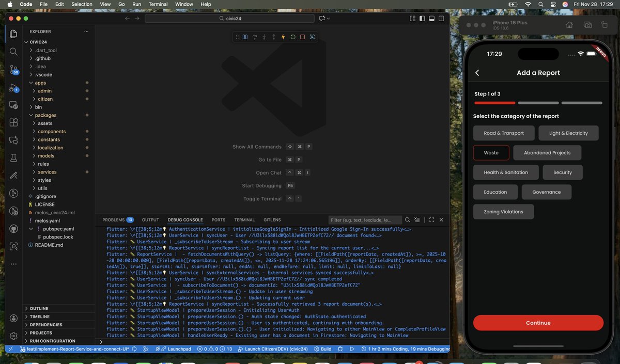Navigate forward with the title bar arrow

[x=137, y=18]
